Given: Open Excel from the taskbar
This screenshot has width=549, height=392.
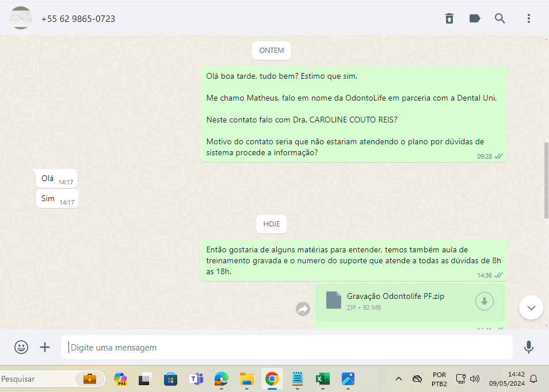Looking at the screenshot, I should pos(322,379).
